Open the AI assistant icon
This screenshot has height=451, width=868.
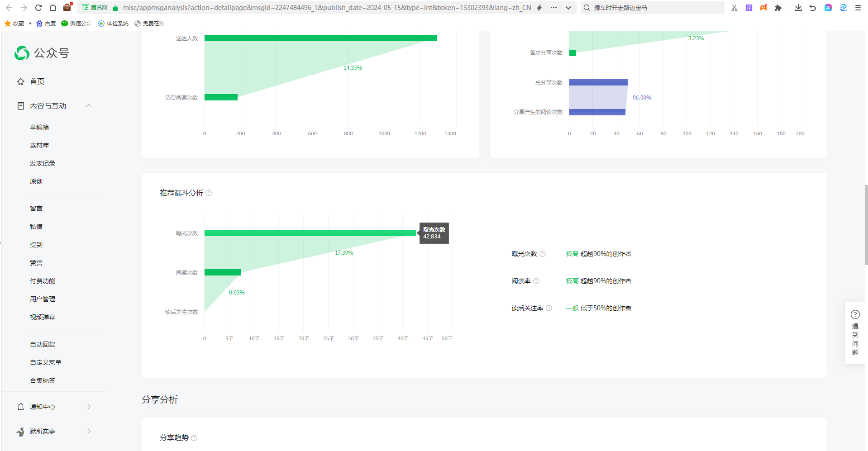[x=828, y=8]
